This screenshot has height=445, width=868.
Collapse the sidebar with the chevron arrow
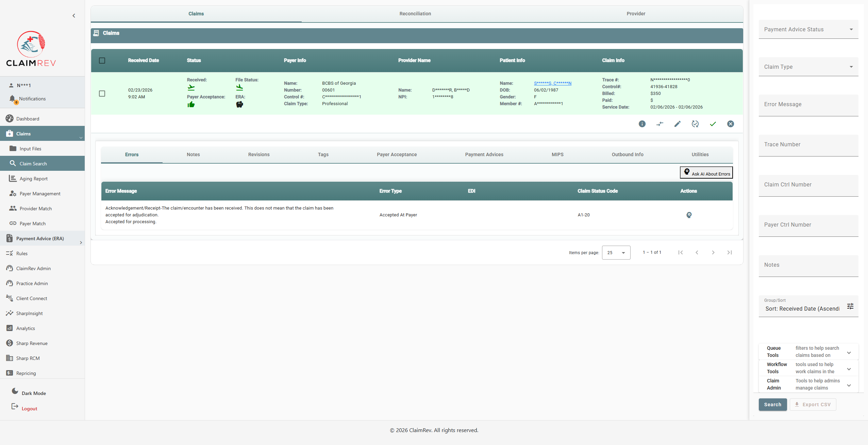point(74,16)
